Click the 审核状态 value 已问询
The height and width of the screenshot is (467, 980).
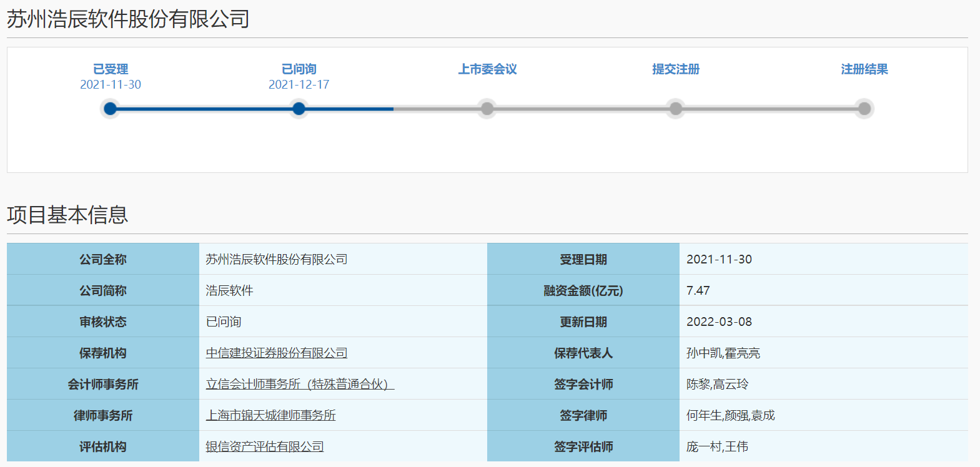tap(224, 322)
